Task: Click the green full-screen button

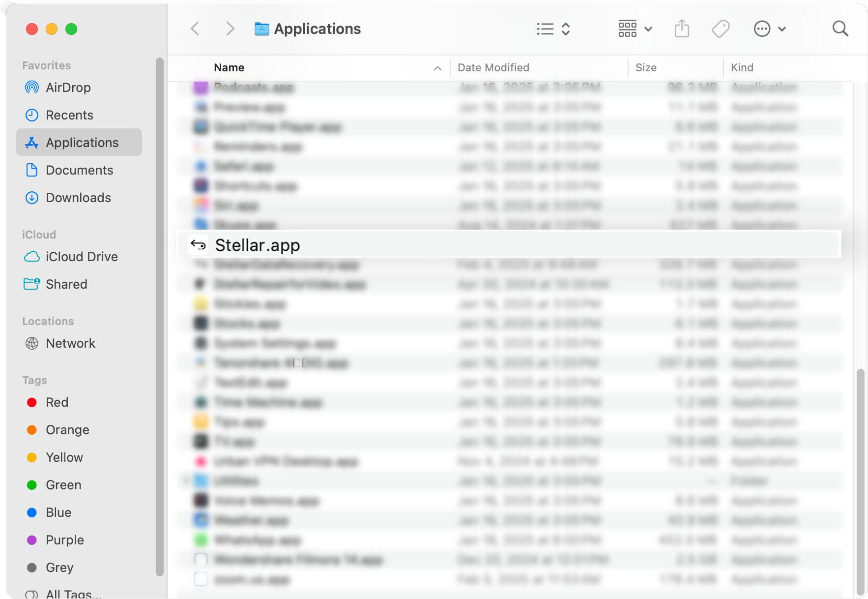Action: (x=71, y=29)
